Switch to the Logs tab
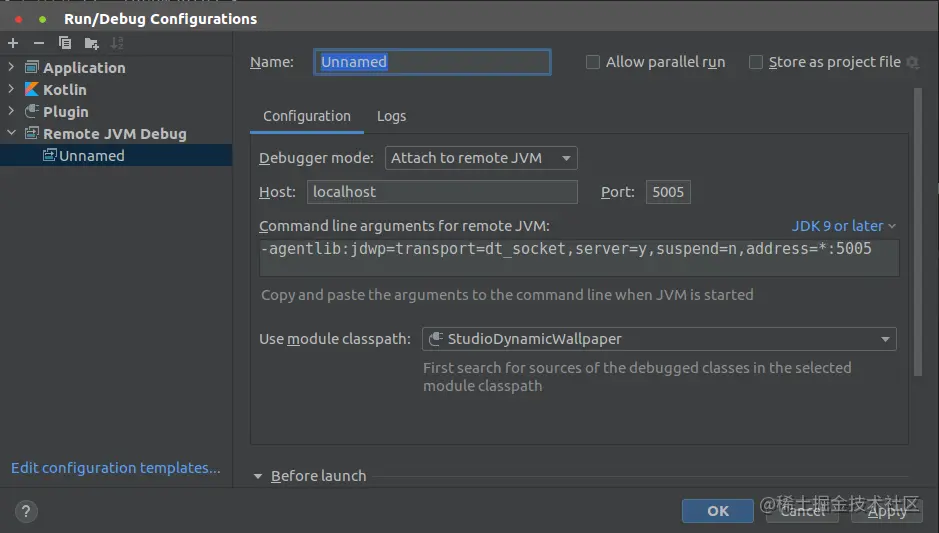This screenshot has width=939, height=533. point(391,116)
